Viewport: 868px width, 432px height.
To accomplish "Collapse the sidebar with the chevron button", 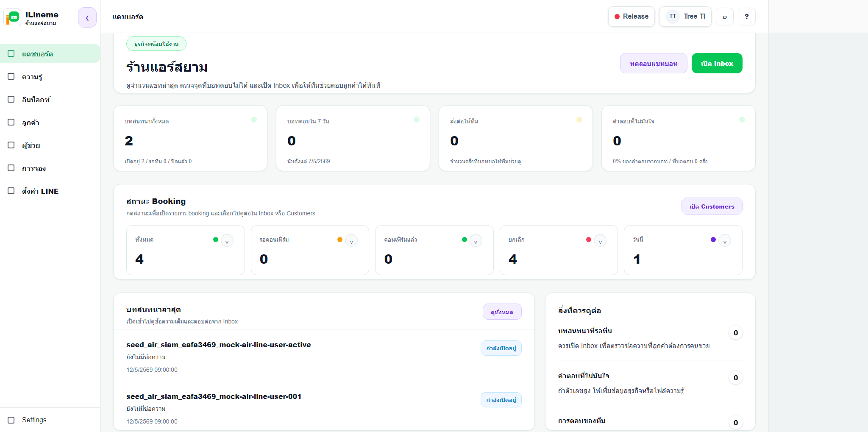I will click(87, 17).
